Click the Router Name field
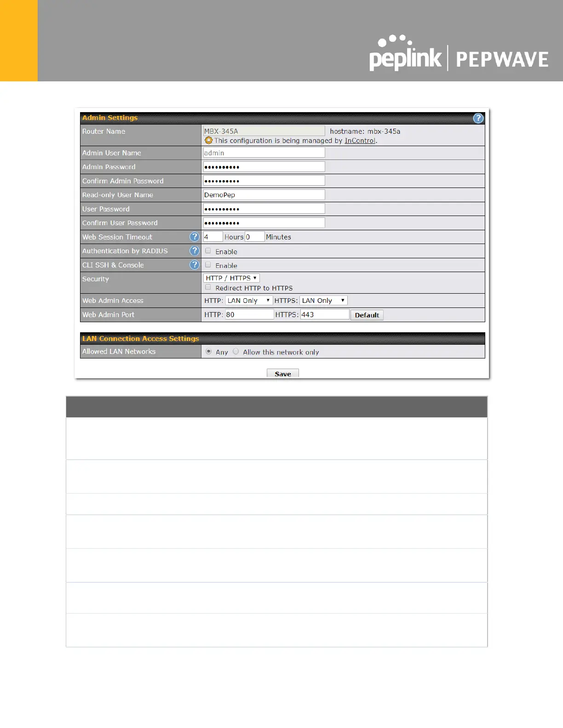Screen dimensions: 563x728 [x=264, y=131]
